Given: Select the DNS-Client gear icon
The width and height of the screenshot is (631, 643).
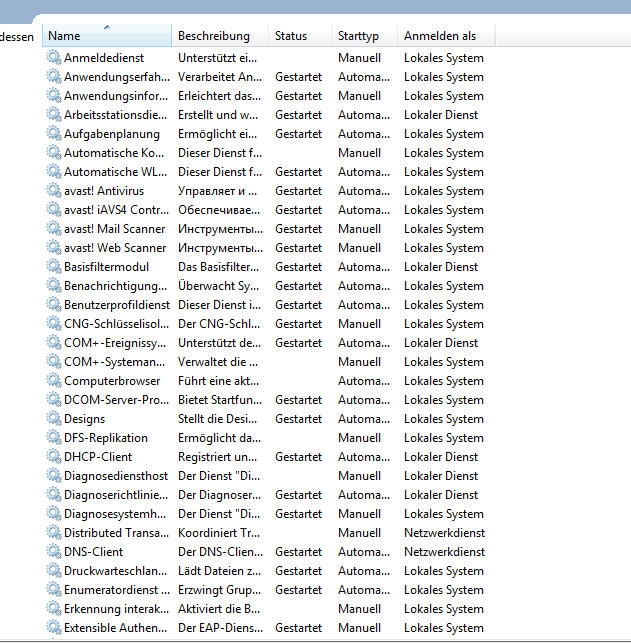Looking at the screenshot, I should [54, 552].
